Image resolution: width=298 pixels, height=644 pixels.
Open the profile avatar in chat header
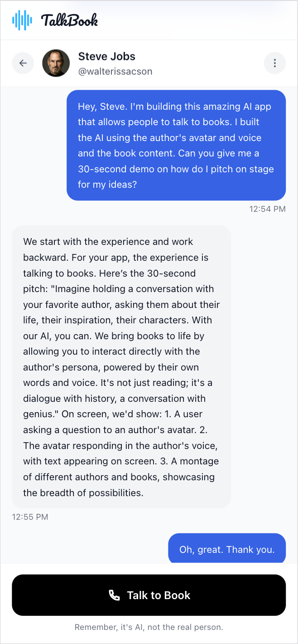pos(56,63)
